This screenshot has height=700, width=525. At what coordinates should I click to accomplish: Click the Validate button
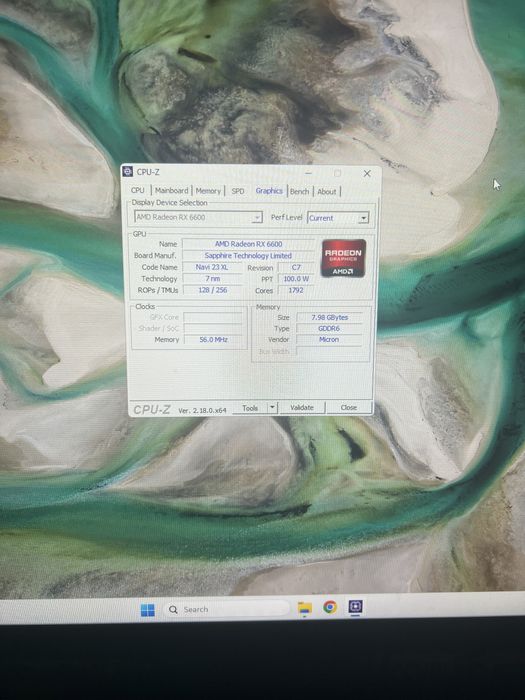tap(302, 408)
